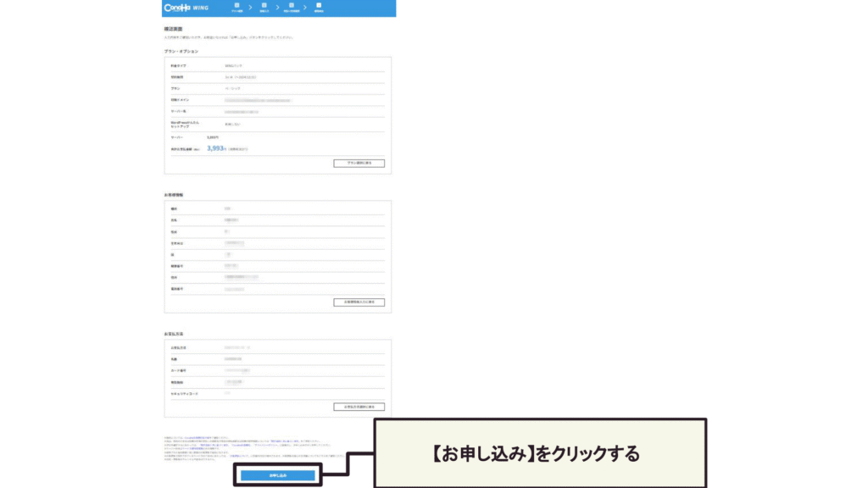Select the fourth confirmation step icon
Viewport: 868px width, 488px height.
pyautogui.click(x=319, y=7)
